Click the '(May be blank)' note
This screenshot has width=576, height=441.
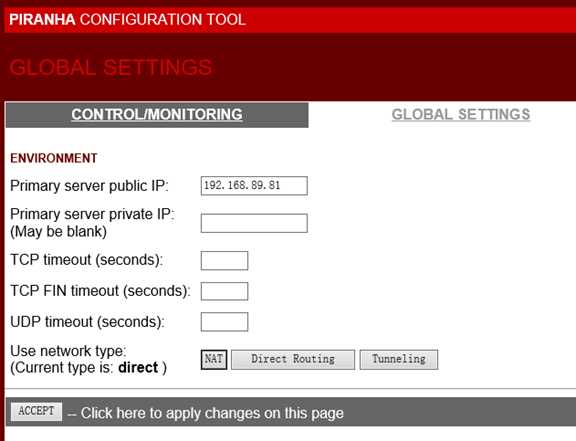pyautogui.click(x=58, y=232)
